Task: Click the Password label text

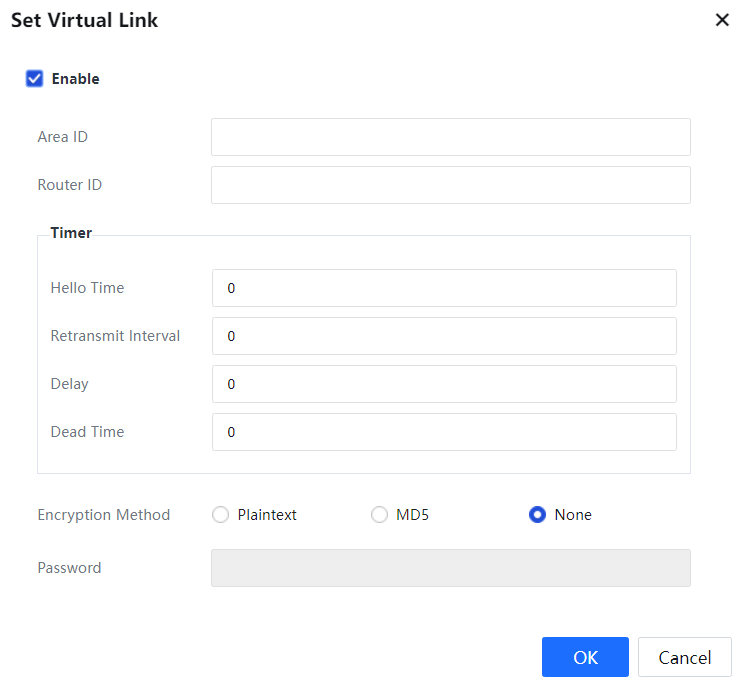Action: [x=69, y=568]
